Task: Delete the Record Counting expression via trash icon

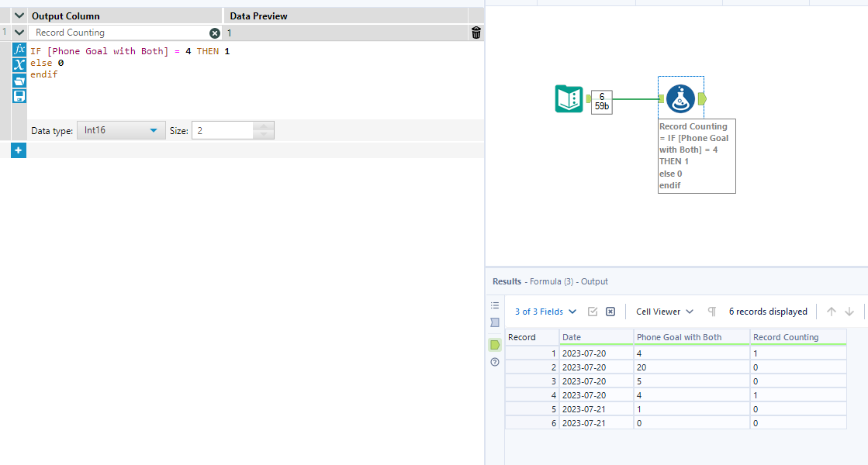Action: pos(475,33)
